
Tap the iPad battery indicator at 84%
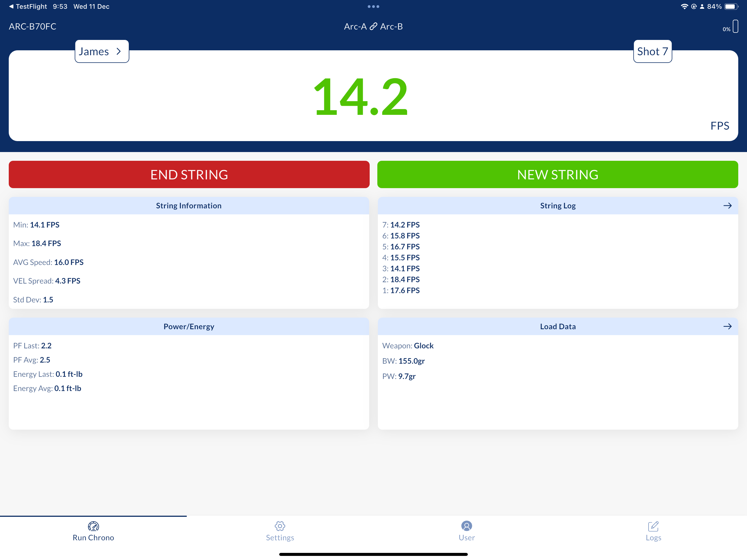coord(731,6)
